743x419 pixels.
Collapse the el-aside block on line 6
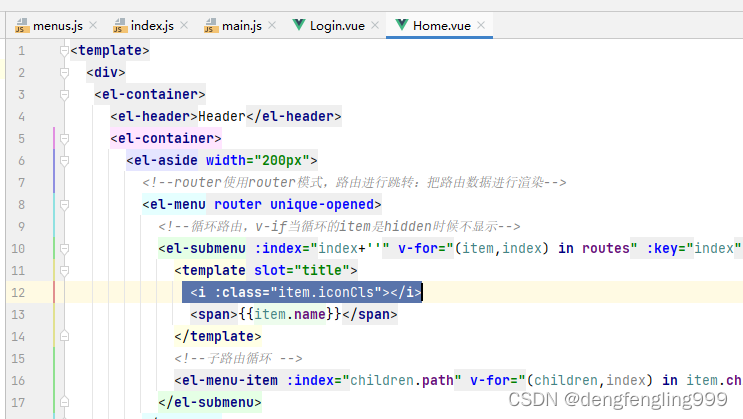64,161
